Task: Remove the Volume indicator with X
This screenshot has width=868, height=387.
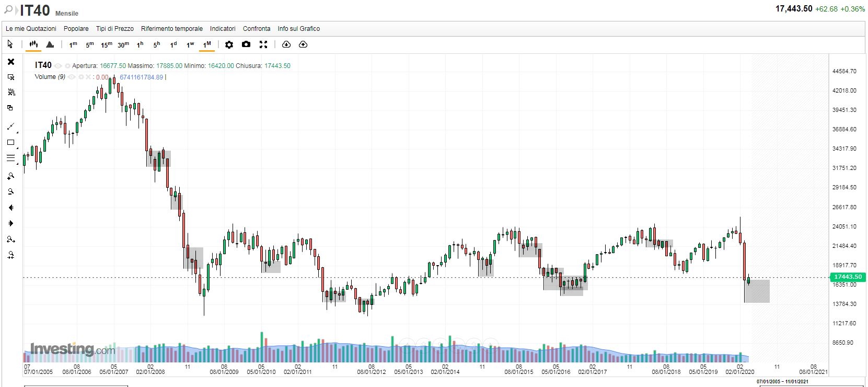Action: pyautogui.click(x=88, y=77)
